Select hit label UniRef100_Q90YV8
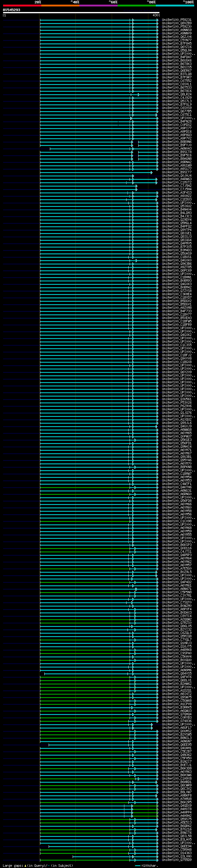This screenshot has height=868, width=197. point(177,358)
